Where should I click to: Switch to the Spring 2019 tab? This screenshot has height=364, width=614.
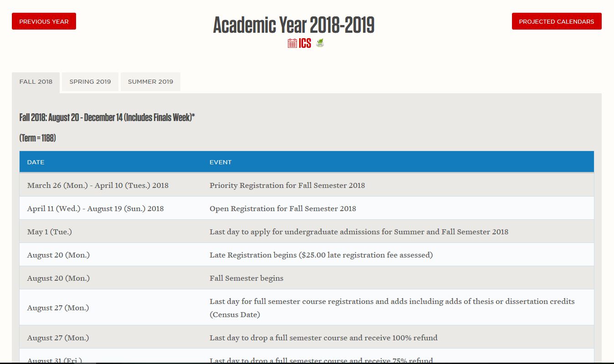pyautogui.click(x=90, y=82)
